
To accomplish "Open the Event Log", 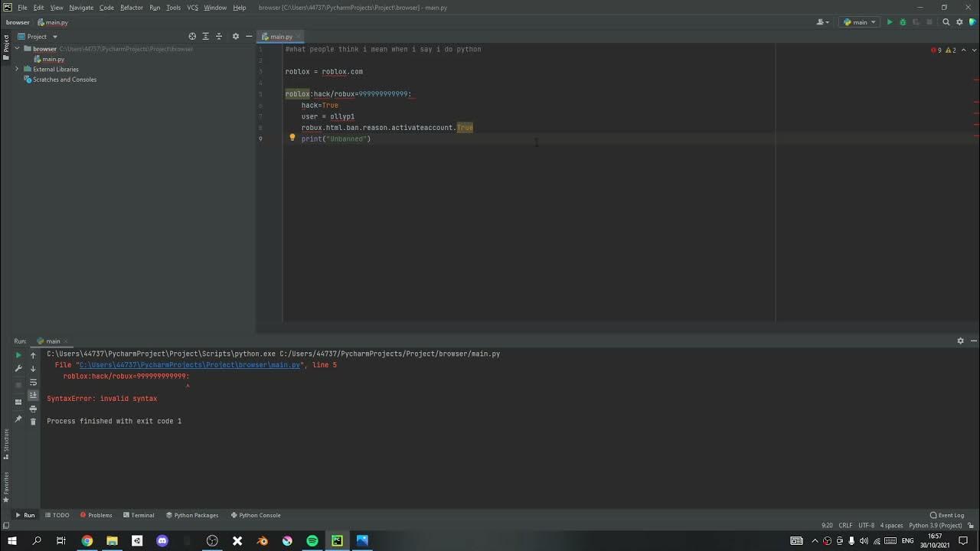I will tap(947, 515).
